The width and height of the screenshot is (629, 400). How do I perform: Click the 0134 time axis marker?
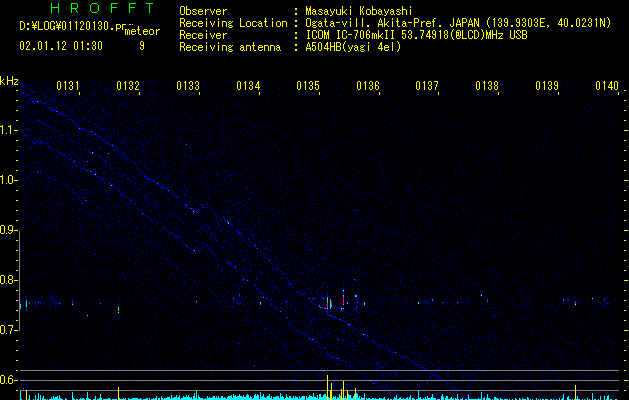[248, 86]
